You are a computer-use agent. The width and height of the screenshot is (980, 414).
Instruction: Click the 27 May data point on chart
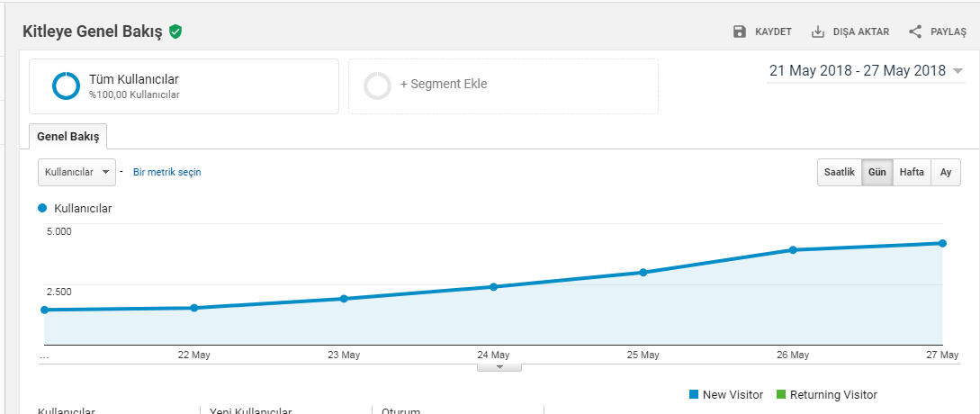tap(942, 243)
